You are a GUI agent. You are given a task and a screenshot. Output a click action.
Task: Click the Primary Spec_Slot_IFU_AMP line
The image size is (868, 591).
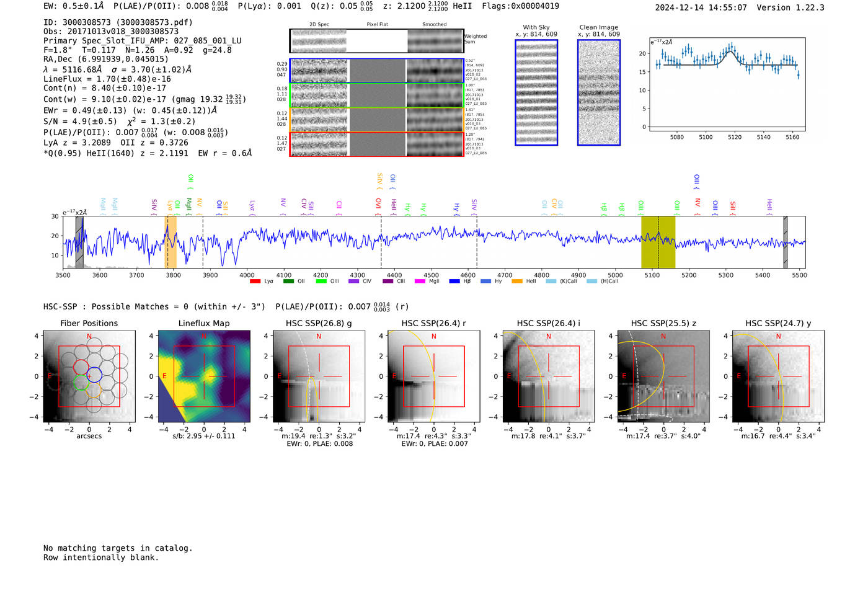click(x=143, y=41)
